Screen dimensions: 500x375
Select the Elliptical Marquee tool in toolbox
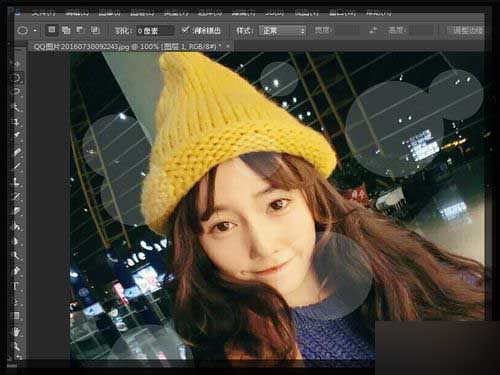(16, 78)
